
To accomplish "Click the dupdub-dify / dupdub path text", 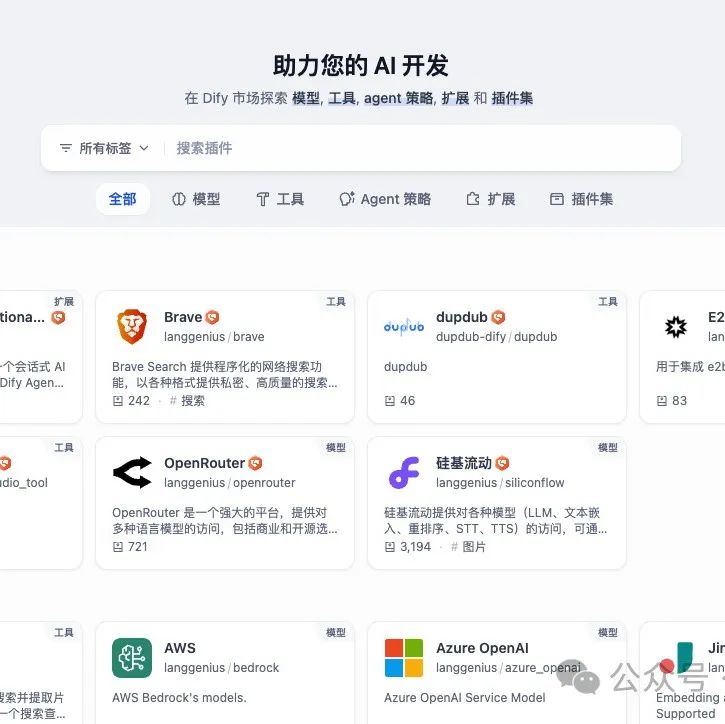I will click(496, 337).
